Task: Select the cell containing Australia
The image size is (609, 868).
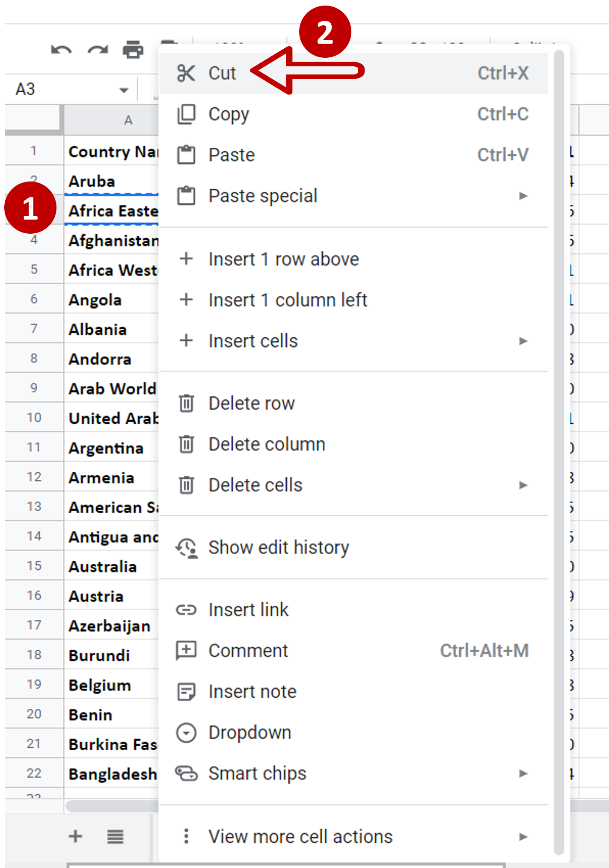Action: tap(112, 566)
